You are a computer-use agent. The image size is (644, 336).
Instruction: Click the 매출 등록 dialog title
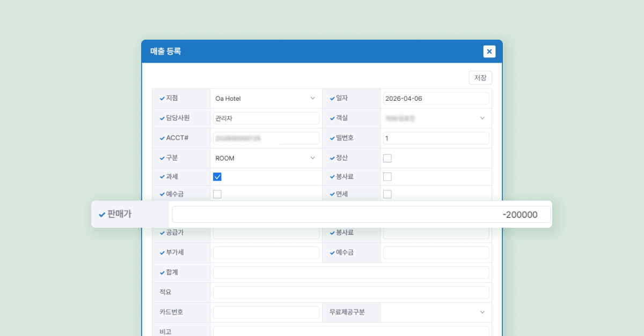(x=166, y=51)
